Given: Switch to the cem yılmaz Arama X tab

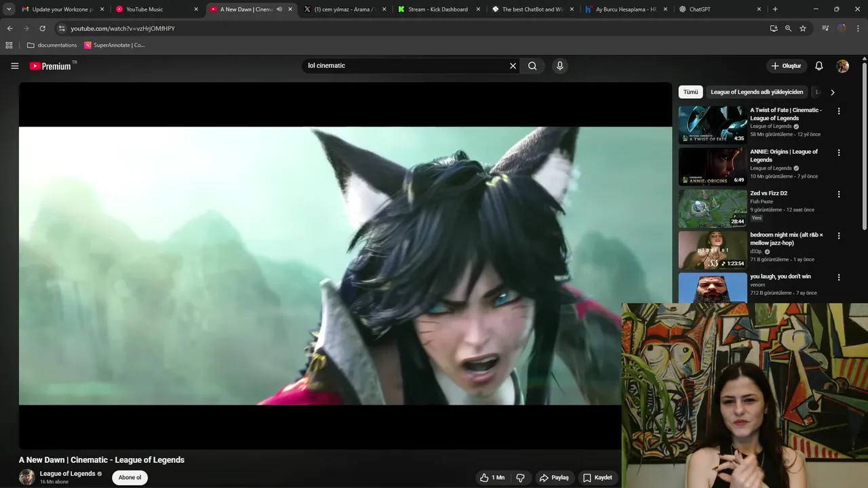Looking at the screenshot, I should (344, 9).
